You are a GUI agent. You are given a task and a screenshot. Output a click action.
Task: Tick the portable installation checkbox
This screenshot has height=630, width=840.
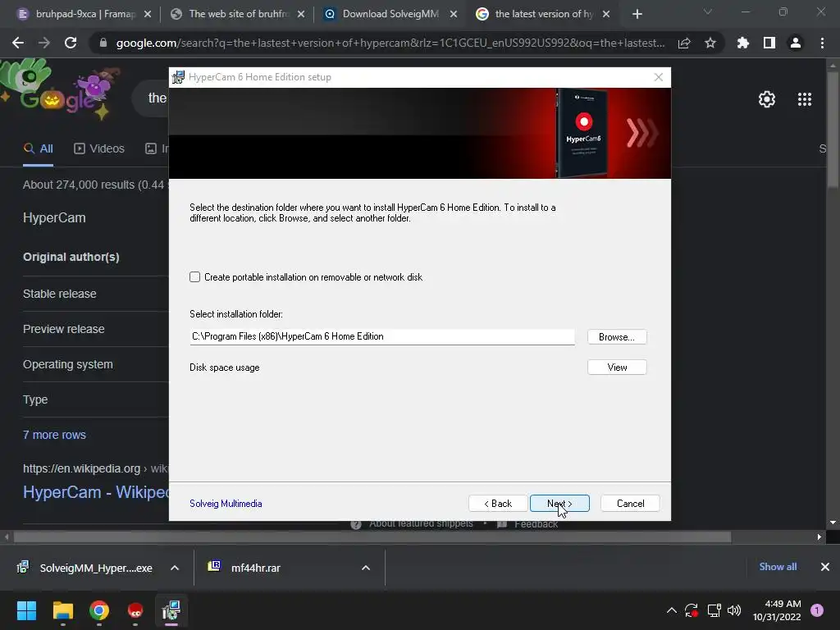click(x=195, y=277)
